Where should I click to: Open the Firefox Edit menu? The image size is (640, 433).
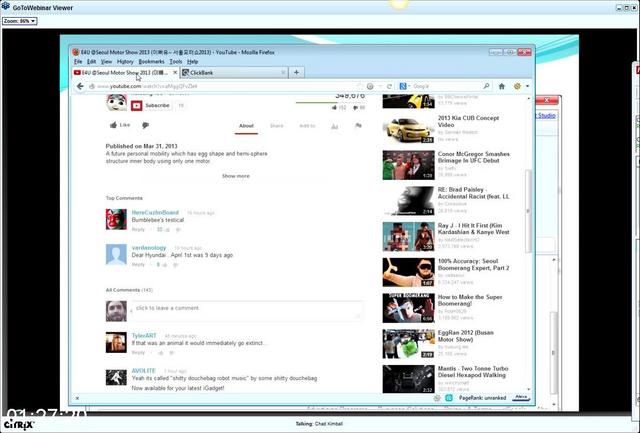pos(91,62)
